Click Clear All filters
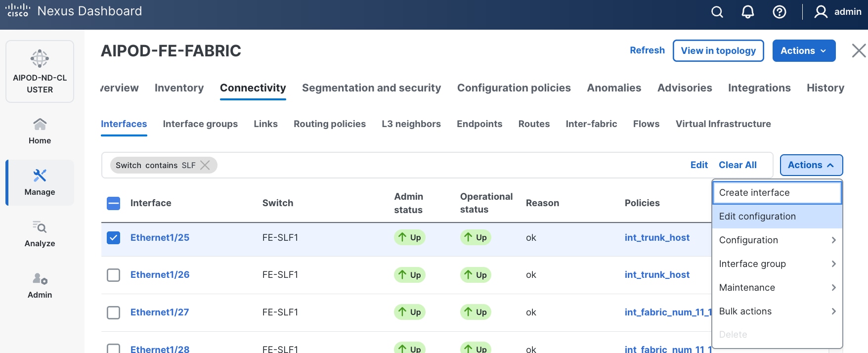The width and height of the screenshot is (868, 353). [x=737, y=165]
